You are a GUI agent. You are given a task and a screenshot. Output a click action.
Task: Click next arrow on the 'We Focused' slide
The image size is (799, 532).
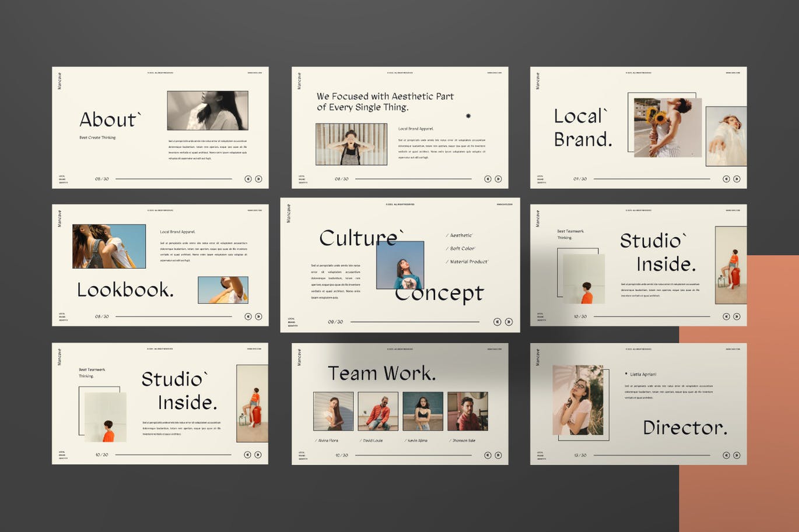(498, 179)
